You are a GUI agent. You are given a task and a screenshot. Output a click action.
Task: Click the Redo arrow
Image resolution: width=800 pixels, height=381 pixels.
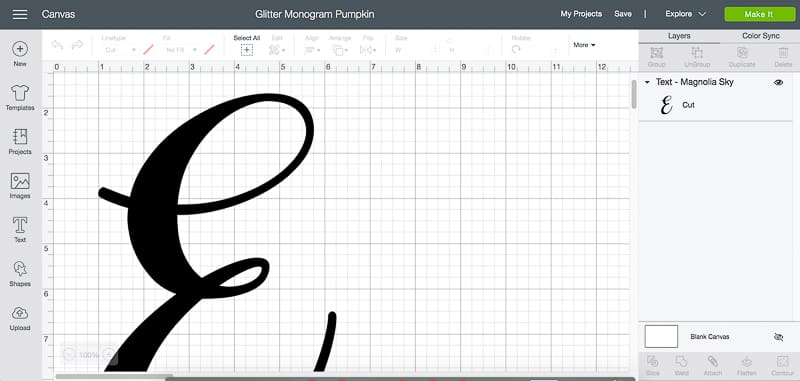click(x=78, y=45)
